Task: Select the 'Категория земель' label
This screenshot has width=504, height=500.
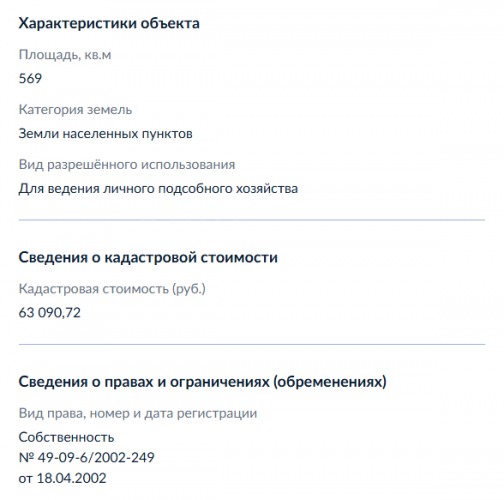Action: 75,110
